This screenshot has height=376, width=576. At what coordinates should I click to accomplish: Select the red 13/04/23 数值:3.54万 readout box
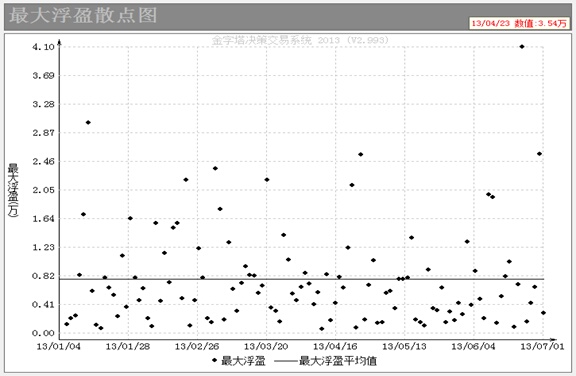(519, 23)
